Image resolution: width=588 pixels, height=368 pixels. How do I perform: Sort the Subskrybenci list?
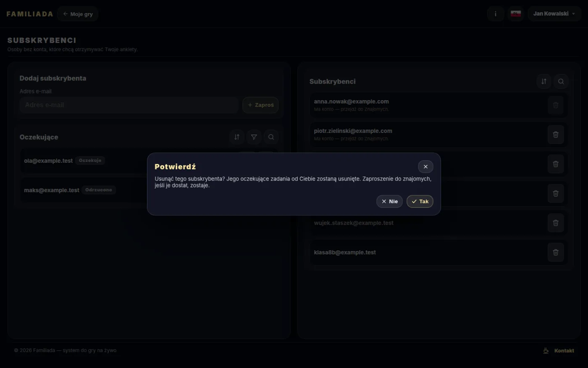point(544,82)
